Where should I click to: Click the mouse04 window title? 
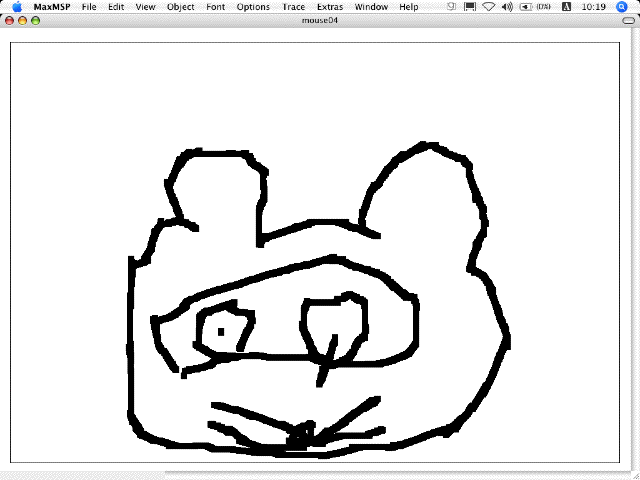320,20
